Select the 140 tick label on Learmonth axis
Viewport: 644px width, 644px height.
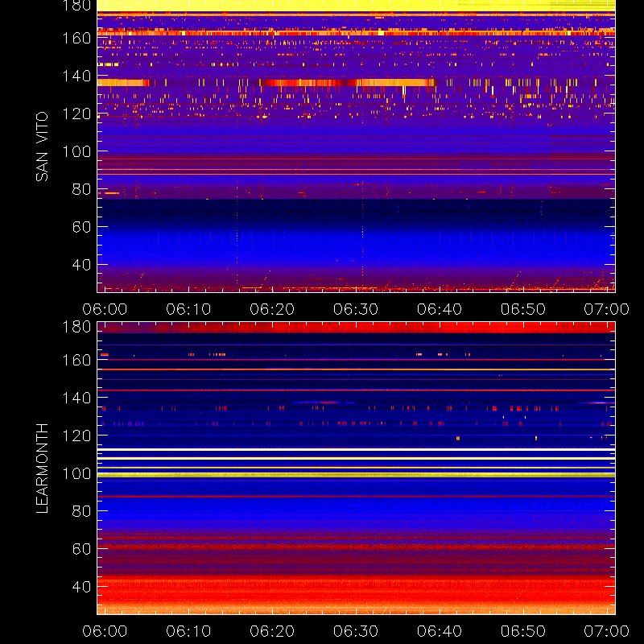pyautogui.click(x=76, y=398)
